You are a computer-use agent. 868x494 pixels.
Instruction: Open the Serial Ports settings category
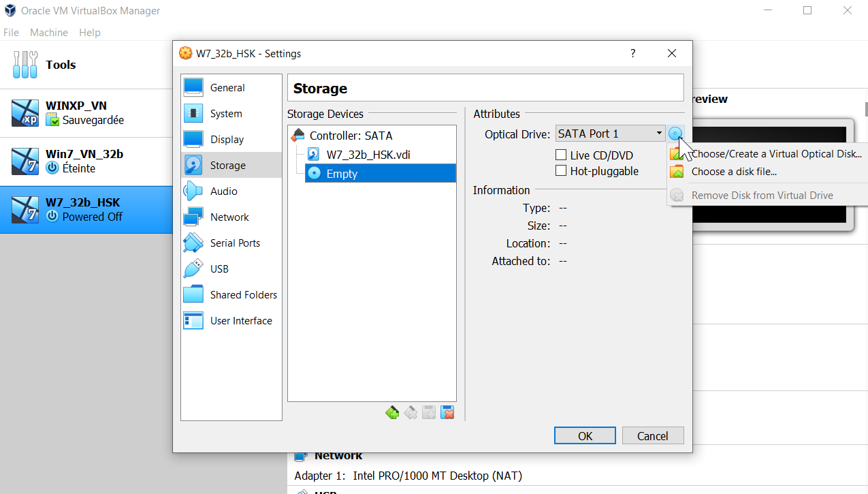[x=231, y=243]
